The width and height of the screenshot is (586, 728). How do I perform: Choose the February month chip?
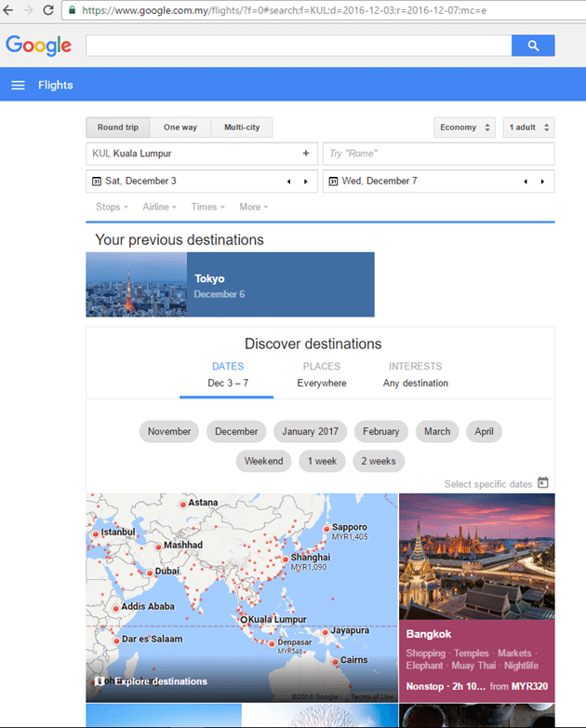[x=381, y=431]
